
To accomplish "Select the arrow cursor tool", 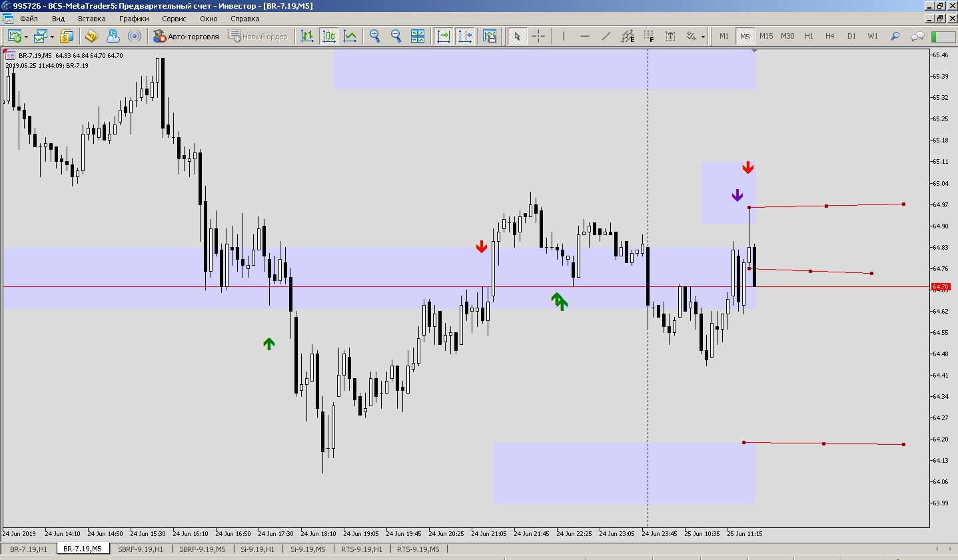I will point(516,36).
